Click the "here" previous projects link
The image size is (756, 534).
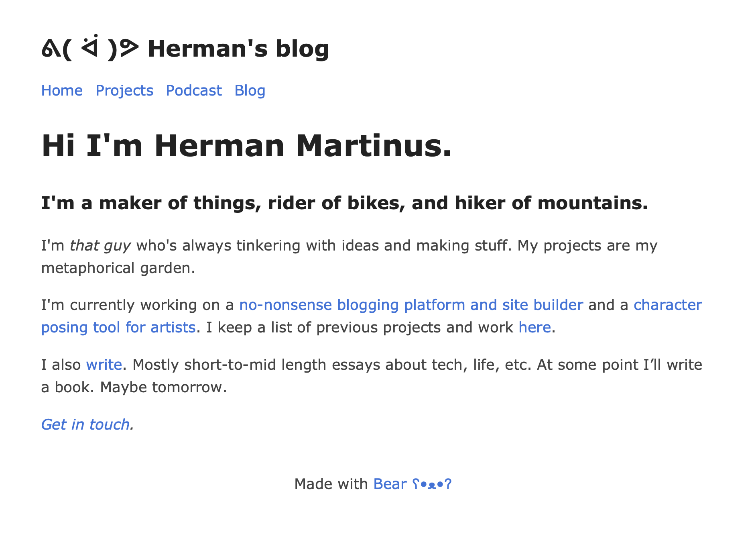click(534, 328)
